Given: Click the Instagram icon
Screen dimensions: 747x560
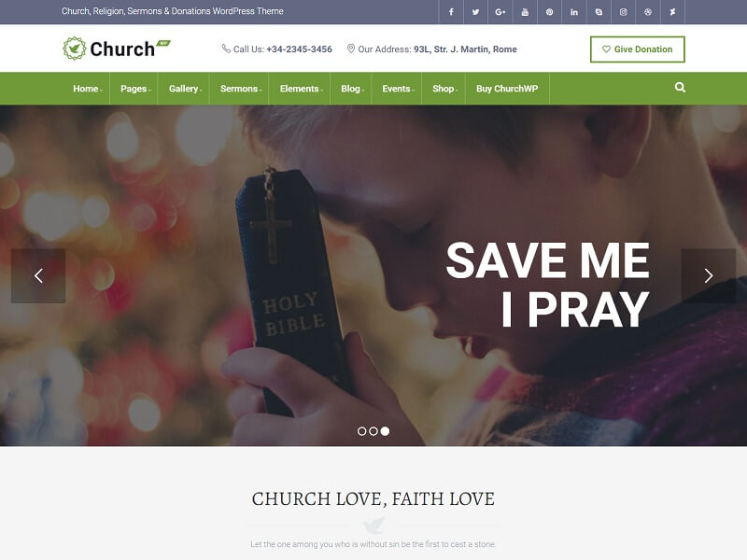Looking at the screenshot, I should tap(623, 12).
